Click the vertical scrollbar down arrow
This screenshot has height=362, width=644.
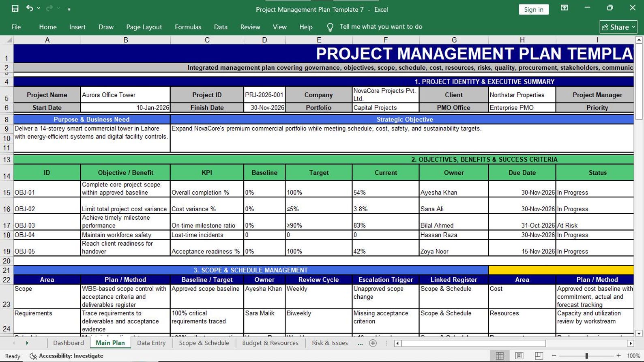(639, 334)
